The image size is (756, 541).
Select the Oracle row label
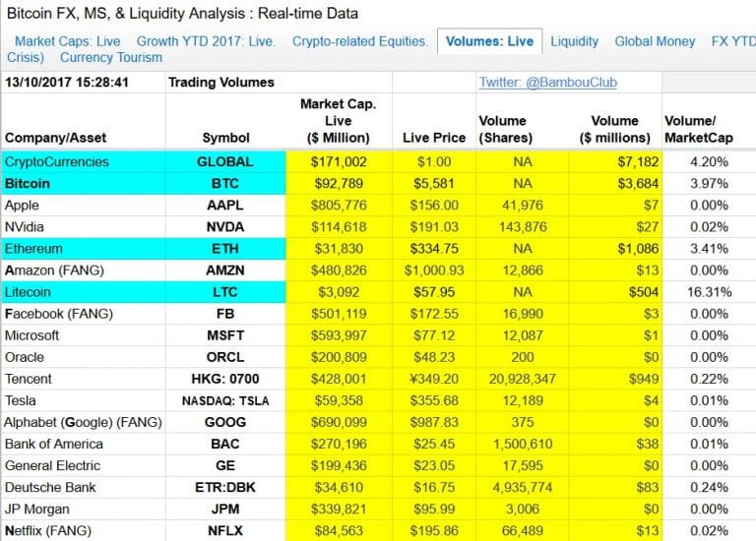(24, 357)
